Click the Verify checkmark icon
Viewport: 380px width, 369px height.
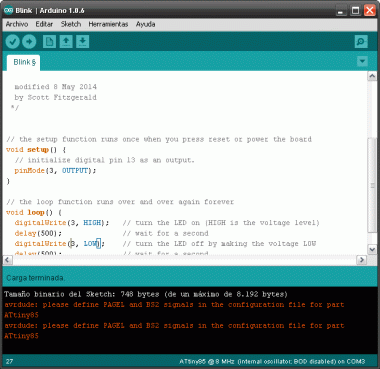point(13,42)
